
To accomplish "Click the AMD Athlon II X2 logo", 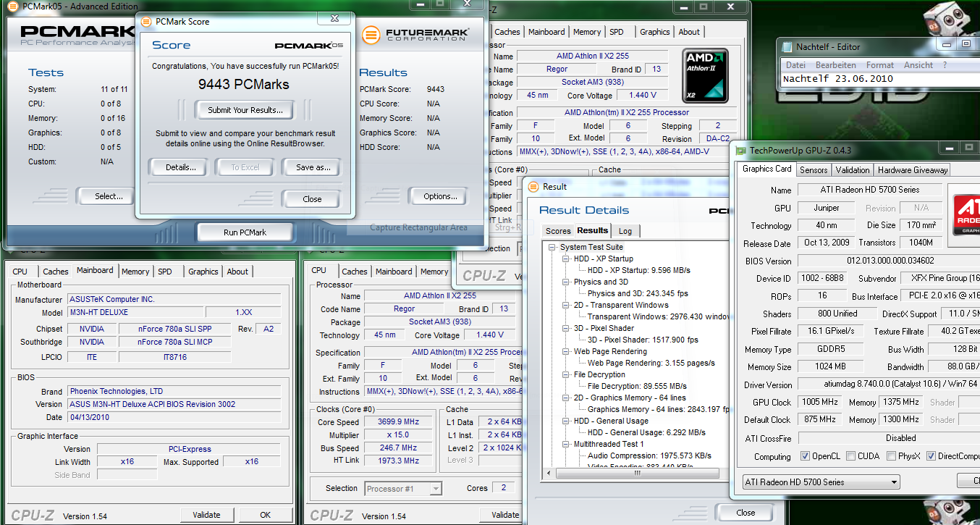I will pyautogui.click(x=705, y=75).
